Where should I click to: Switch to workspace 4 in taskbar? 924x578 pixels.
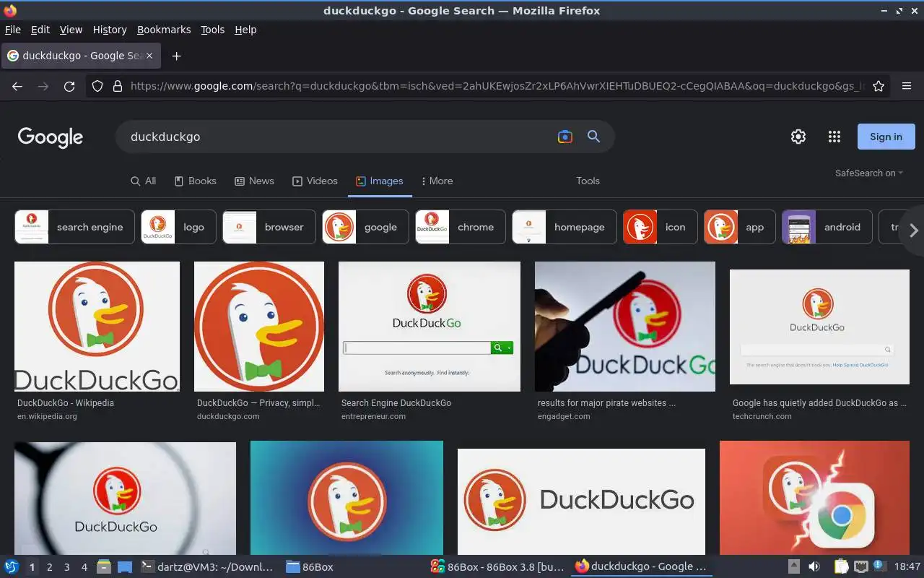pos(84,567)
